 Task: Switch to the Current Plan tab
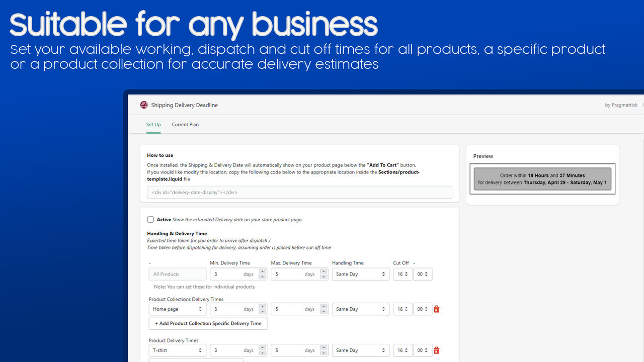tap(185, 124)
